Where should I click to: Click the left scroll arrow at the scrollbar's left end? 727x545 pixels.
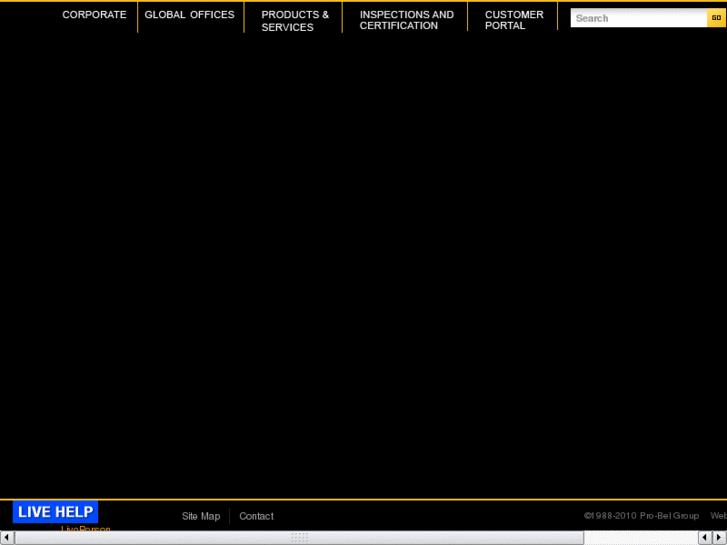[x=6, y=538]
